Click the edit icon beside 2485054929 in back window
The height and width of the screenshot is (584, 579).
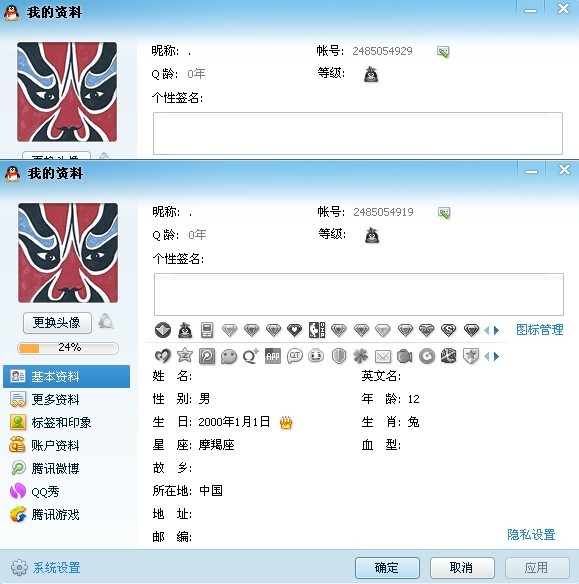(x=443, y=52)
